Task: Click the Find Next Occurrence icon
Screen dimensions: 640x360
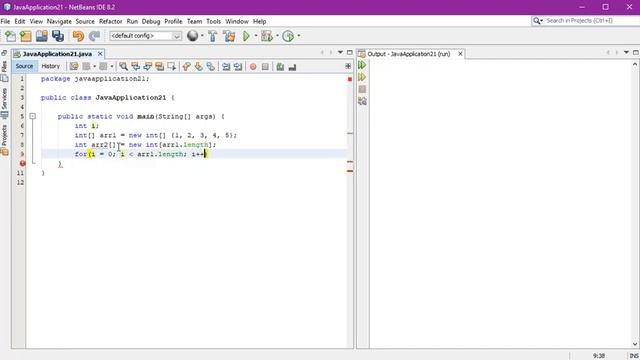Action: [147, 67]
